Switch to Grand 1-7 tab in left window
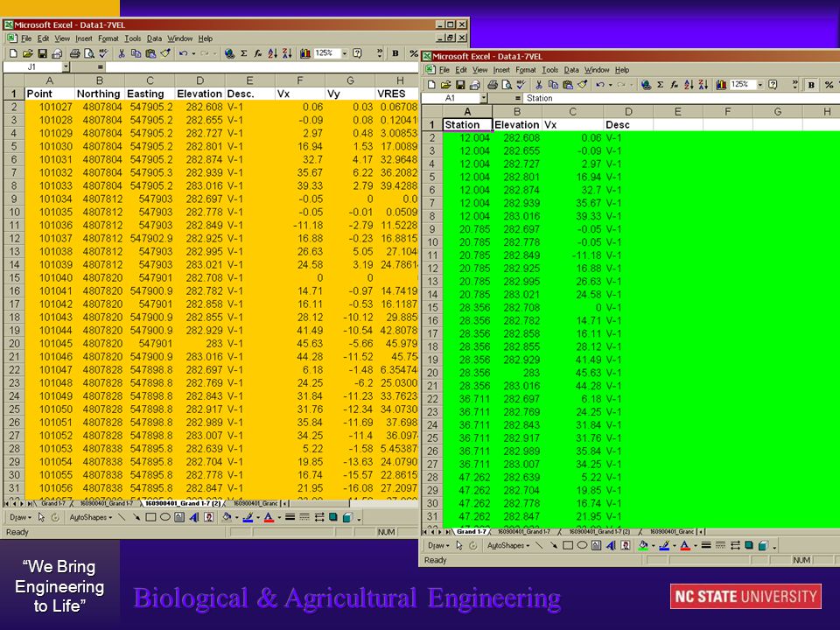840x630 pixels. [53, 503]
